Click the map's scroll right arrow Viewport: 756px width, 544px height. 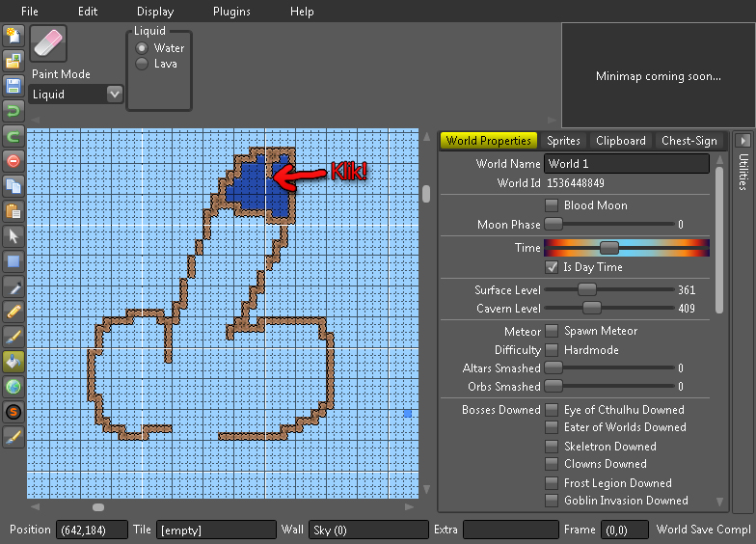click(x=409, y=507)
